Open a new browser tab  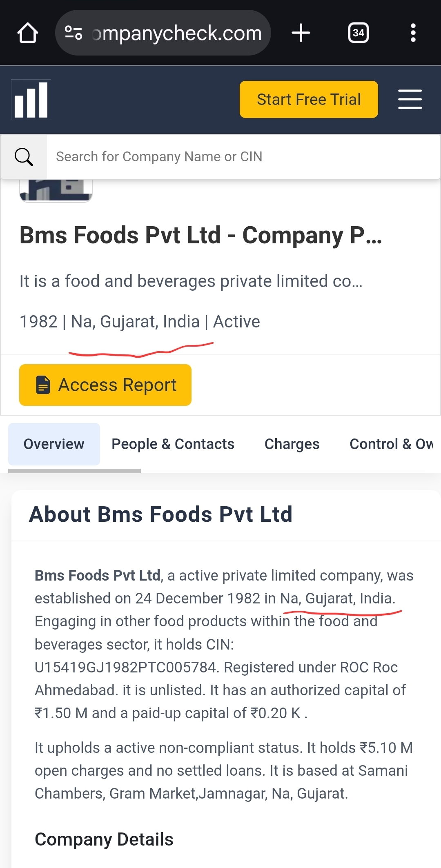pyautogui.click(x=301, y=33)
